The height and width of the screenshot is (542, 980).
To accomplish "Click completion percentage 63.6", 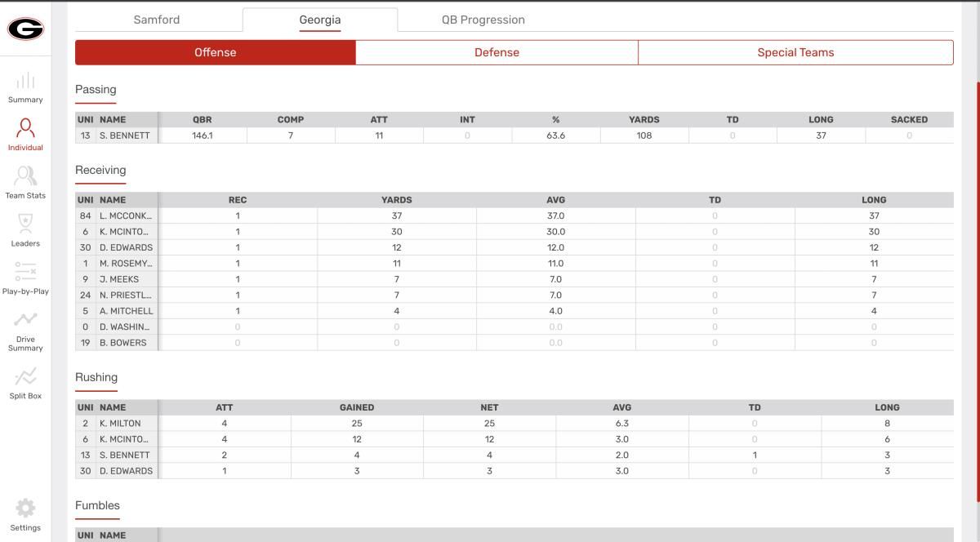I will (555, 135).
